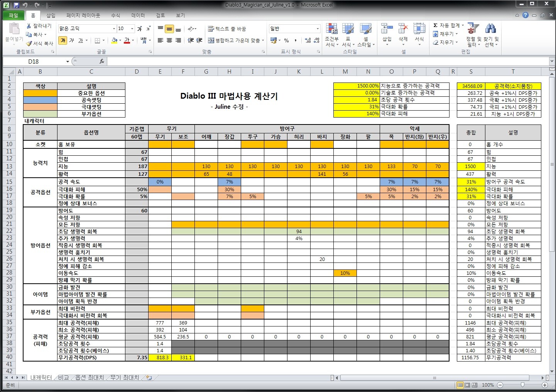This screenshot has height=392, width=556.
Task: Open the 수식 (Formulas) ribbon tab
Action: point(115,15)
